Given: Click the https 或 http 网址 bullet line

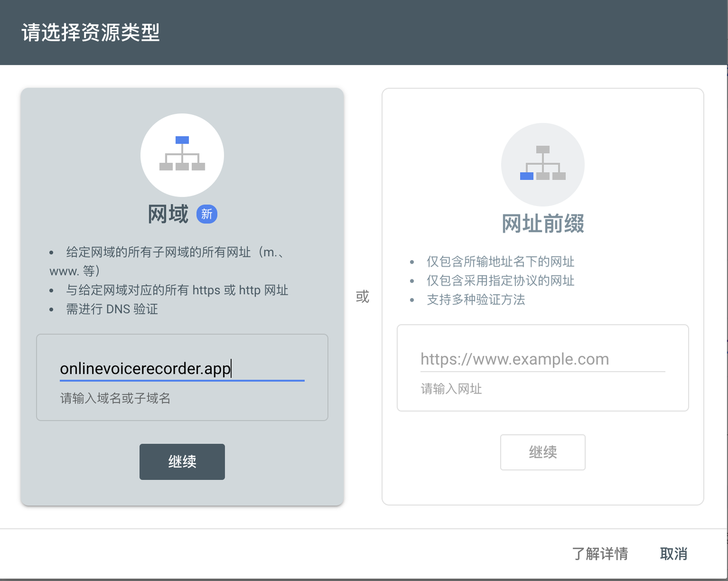Looking at the screenshot, I should click(x=177, y=290).
